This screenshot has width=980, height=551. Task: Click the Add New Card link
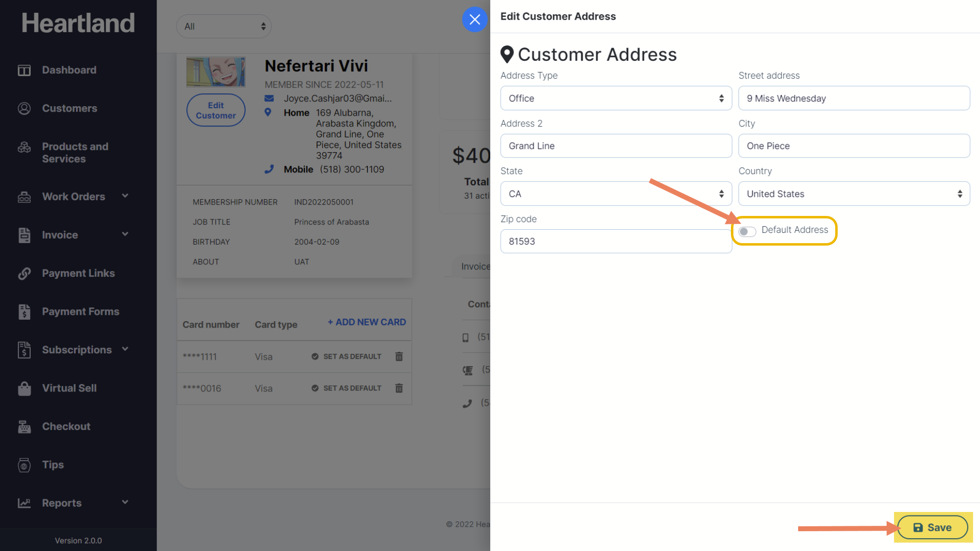367,322
